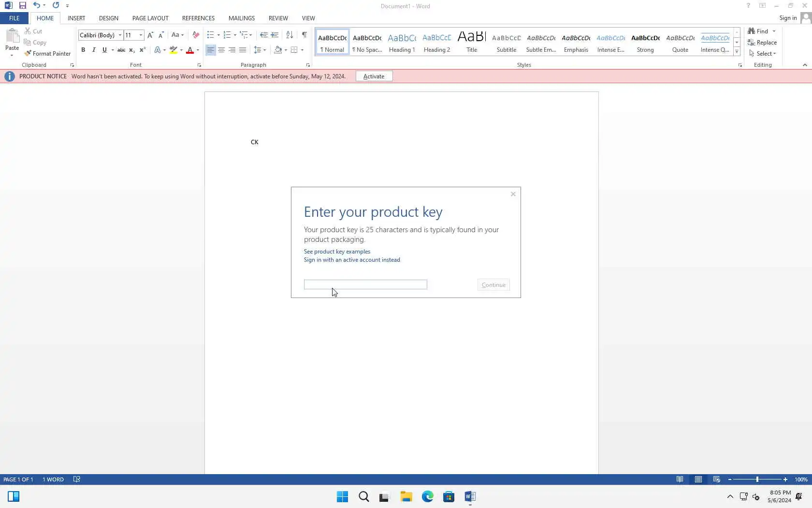Open See product key examples link
Viewport: 812px width, 508px height.
pyautogui.click(x=337, y=252)
